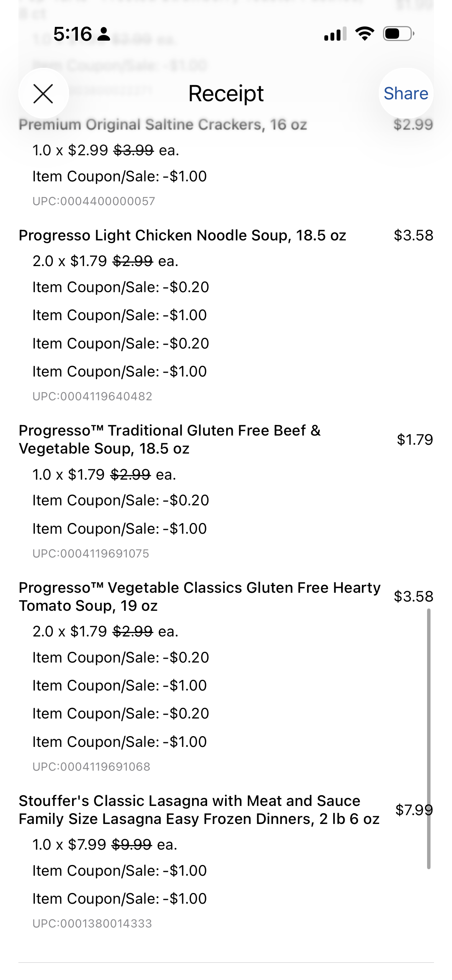
Task: Tap the Wi-Fi status icon
Action: 365,34
